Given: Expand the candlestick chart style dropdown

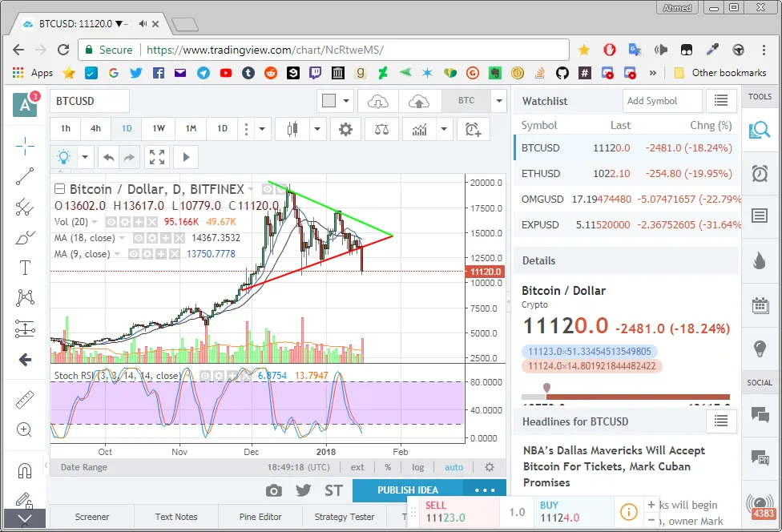Looking at the screenshot, I should click(317, 130).
